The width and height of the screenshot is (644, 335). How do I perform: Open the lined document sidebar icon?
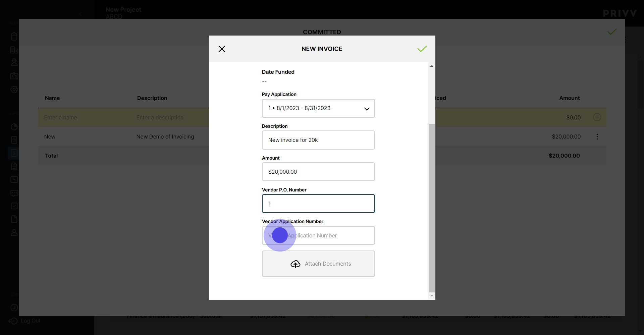(x=14, y=167)
